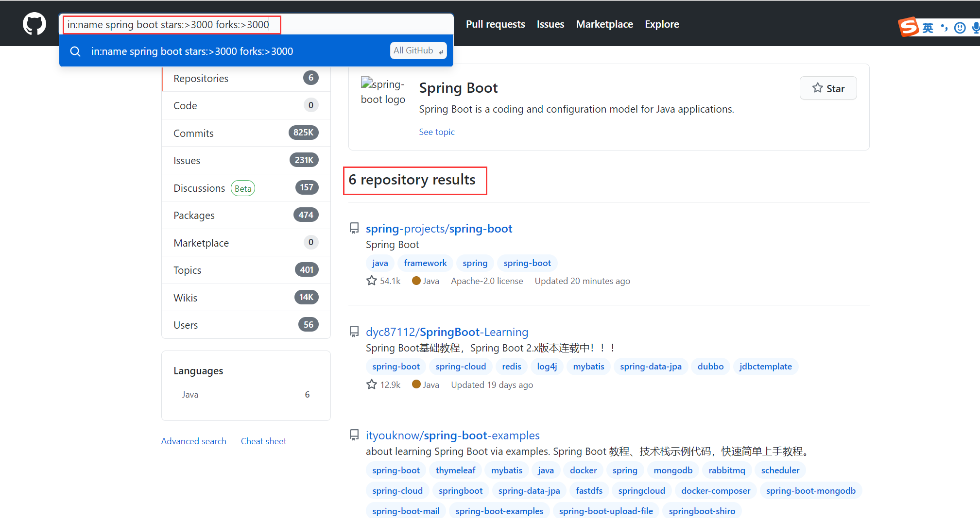Click the log4j topic tag
This screenshot has width=980, height=518.
547,366
